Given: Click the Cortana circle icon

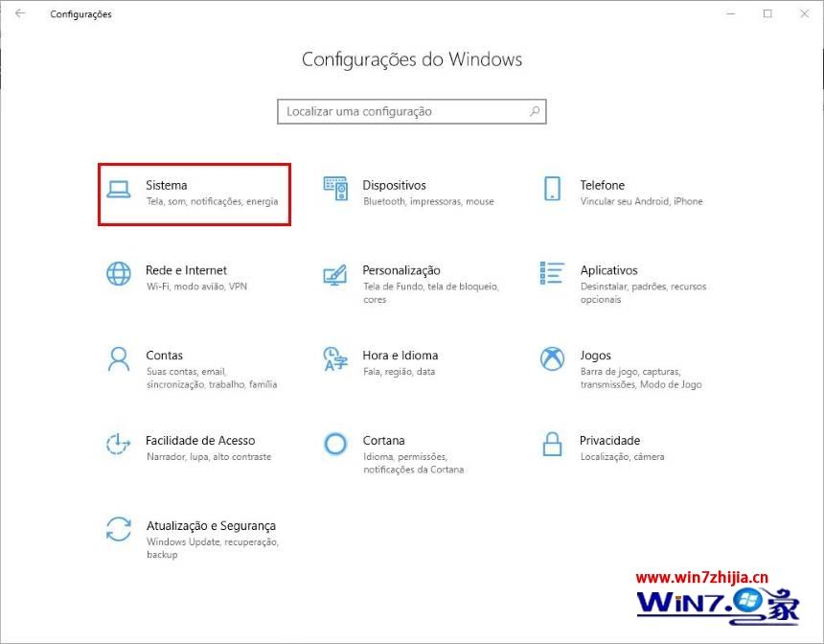Looking at the screenshot, I should point(335,445).
